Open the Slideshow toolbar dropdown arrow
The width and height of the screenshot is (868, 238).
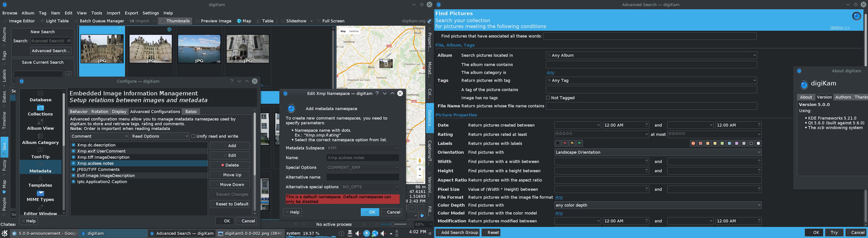coord(311,21)
